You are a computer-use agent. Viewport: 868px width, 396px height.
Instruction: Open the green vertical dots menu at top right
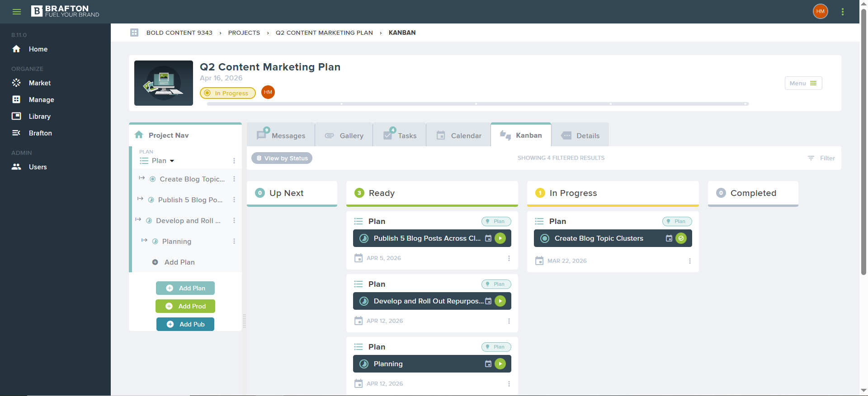(x=843, y=12)
